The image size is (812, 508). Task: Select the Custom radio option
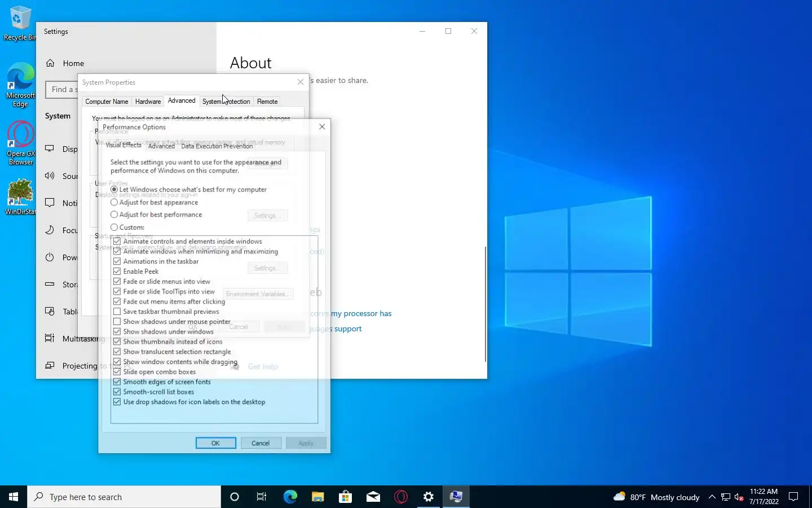pyautogui.click(x=127, y=227)
